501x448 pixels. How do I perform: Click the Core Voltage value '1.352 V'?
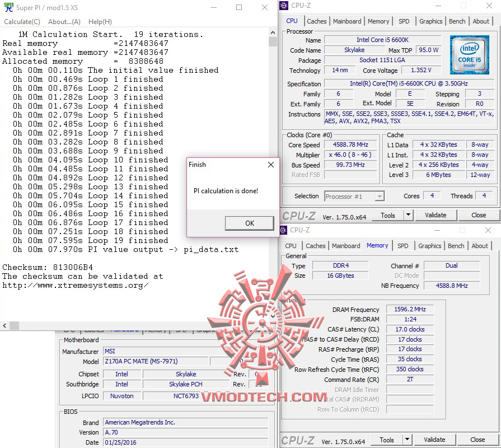421,71
